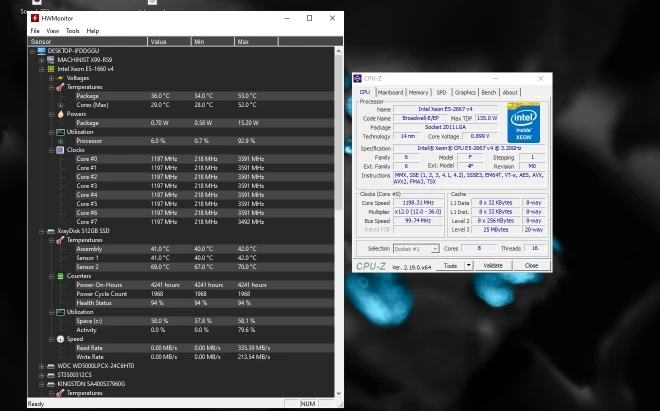Click the Core Speed value field in CPU-Z
The height and width of the screenshot is (411, 660).
(x=418, y=203)
